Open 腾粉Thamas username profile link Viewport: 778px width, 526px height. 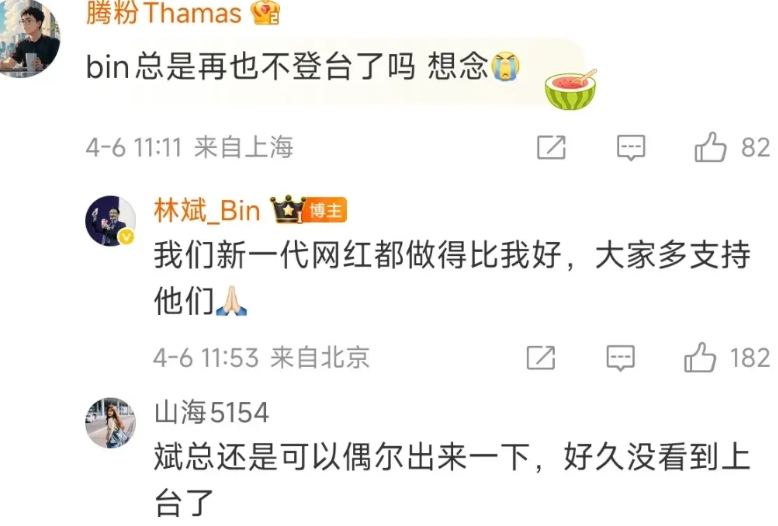click(x=164, y=12)
